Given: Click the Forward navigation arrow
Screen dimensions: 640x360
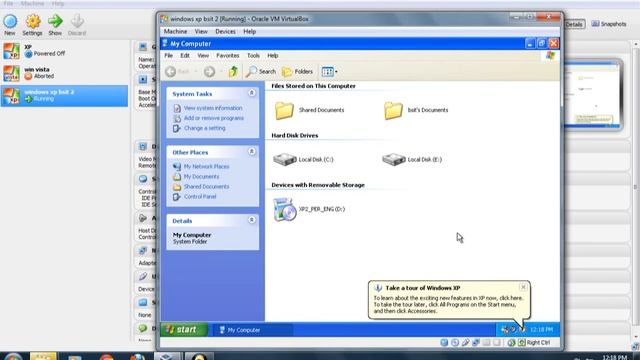Looking at the screenshot, I should [x=209, y=72].
